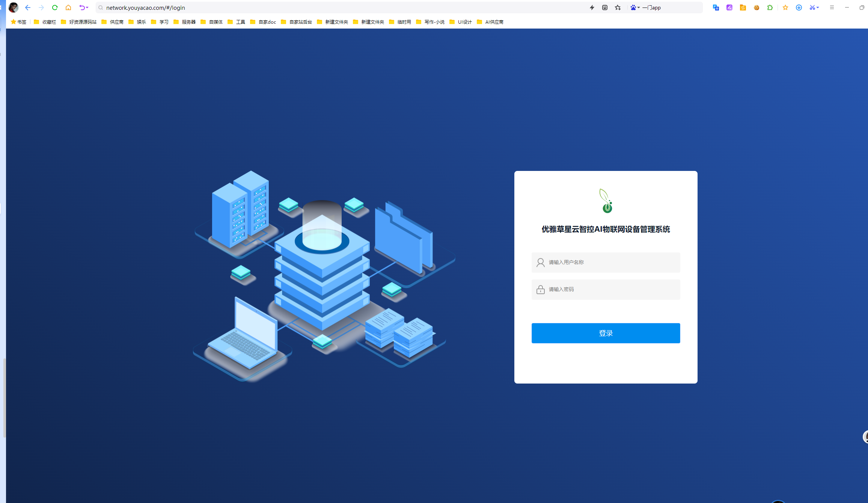Expand the undo-close-tab dropdown arrow
This screenshot has width=868, height=503.
[87, 8]
